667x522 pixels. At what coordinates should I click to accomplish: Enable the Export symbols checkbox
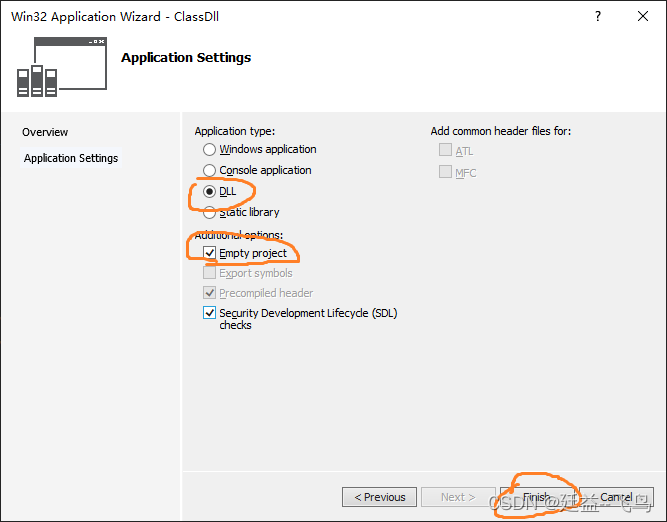coord(210,273)
